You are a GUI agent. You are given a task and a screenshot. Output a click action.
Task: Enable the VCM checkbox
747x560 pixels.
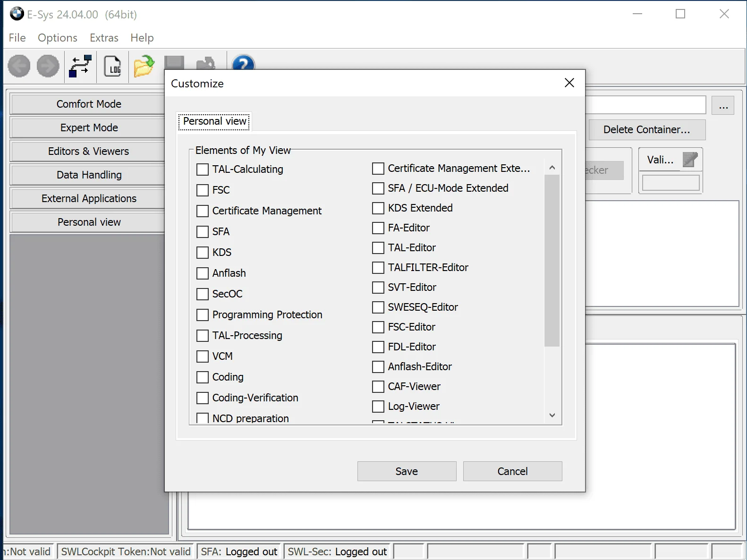pos(203,356)
